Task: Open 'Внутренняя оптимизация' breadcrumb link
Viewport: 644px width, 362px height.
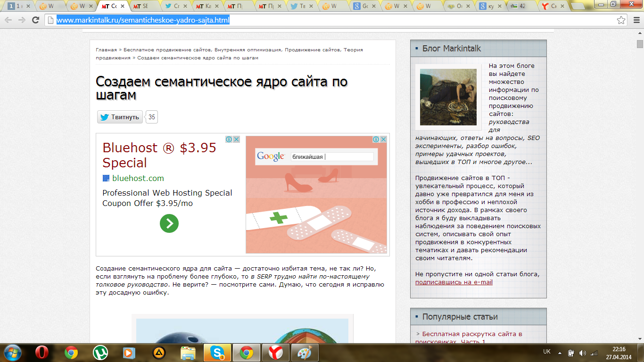Action: pos(248,49)
